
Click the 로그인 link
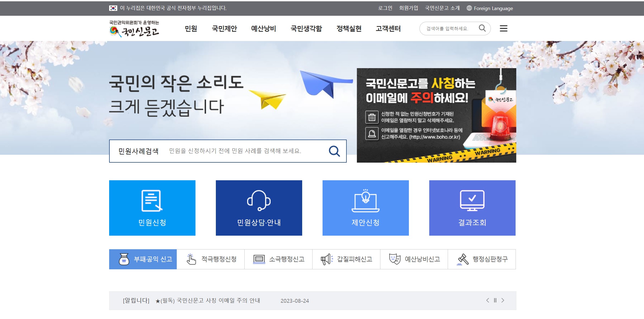[385, 8]
